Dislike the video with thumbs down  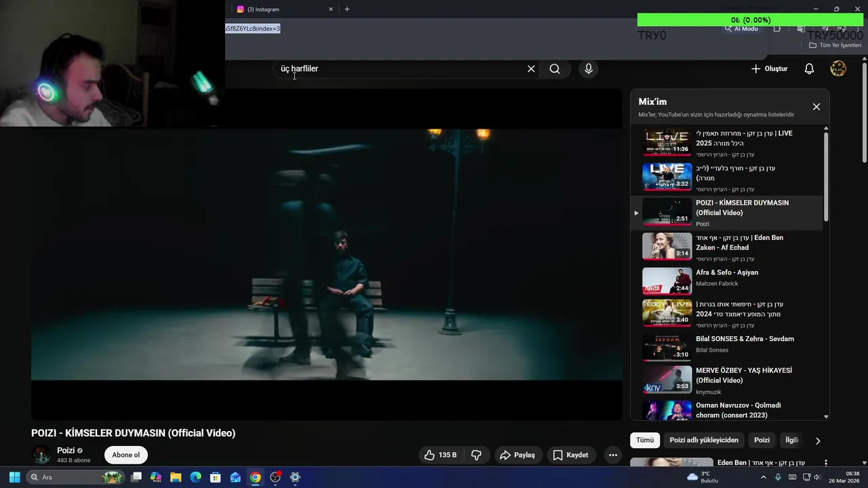pos(477,455)
